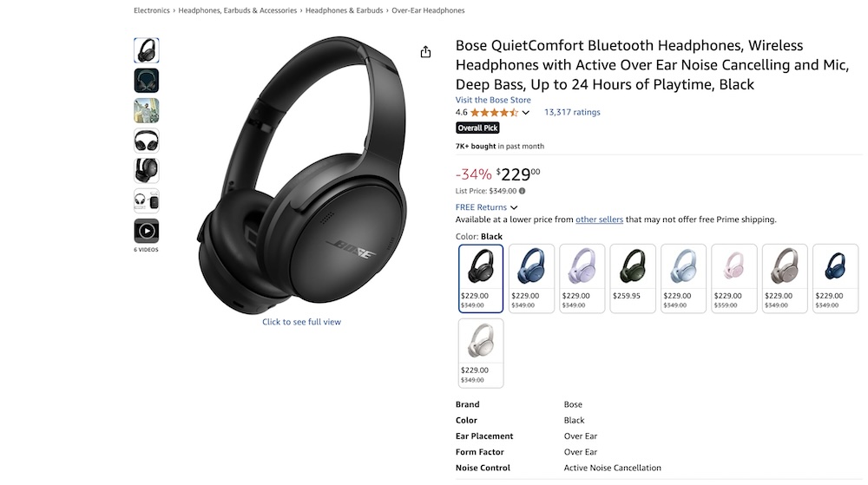The image size is (868, 485).
Task: Open the other sellers link
Action: pyautogui.click(x=599, y=219)
